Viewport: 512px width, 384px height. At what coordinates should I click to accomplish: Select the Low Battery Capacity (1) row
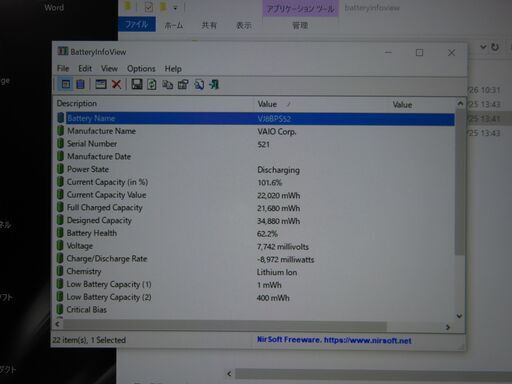click(x=255, y=285)
